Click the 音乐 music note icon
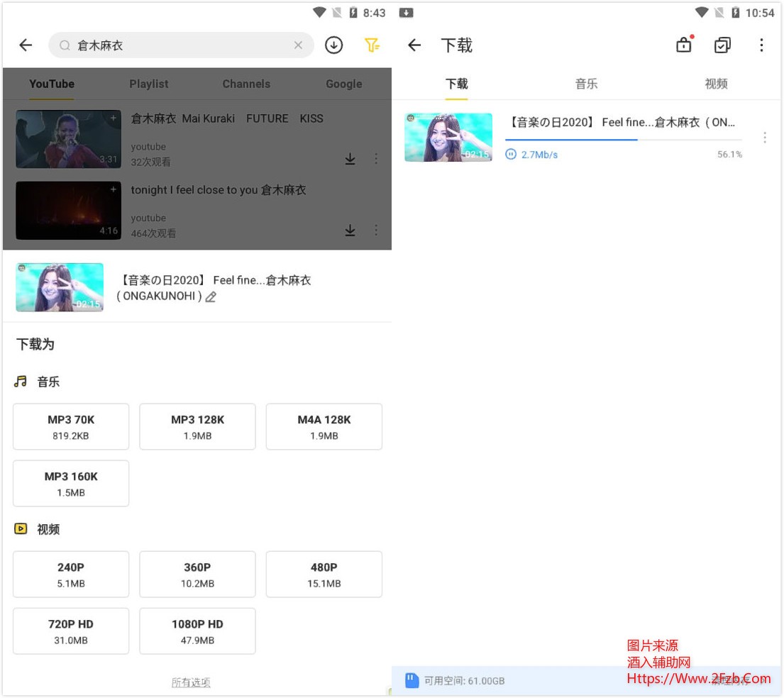Viewport: 784px width, 698px height. (21, 382)
